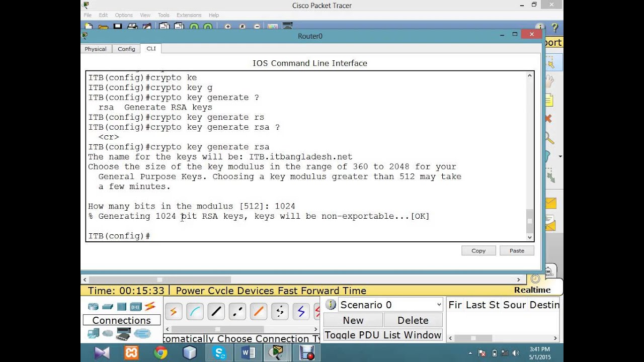The image size is (644, 362).
Task: Switch to the Physical tab
Action: tap(96, 49)
